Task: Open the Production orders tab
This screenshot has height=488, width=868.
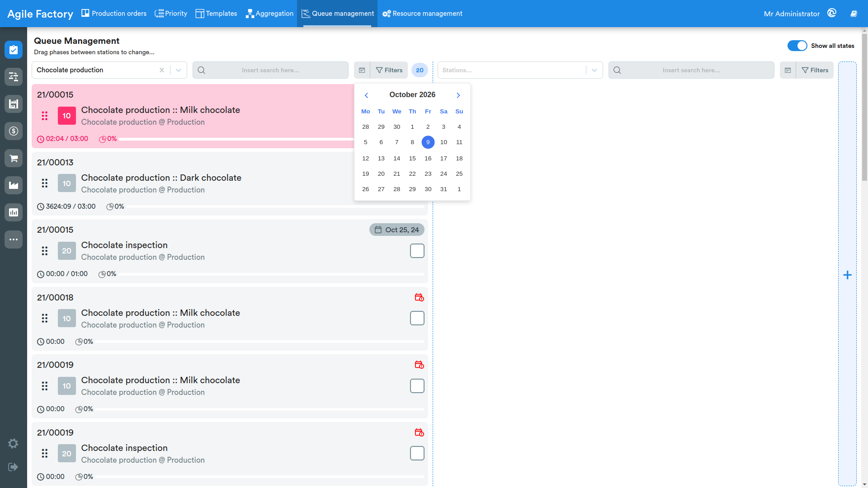Action: 114,14
